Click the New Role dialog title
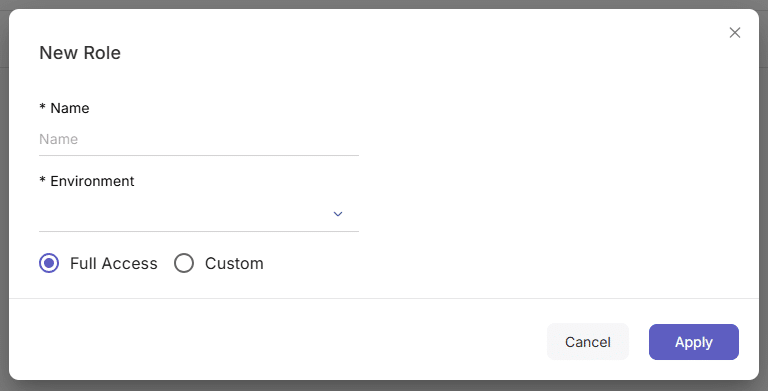 coord(80,53)
